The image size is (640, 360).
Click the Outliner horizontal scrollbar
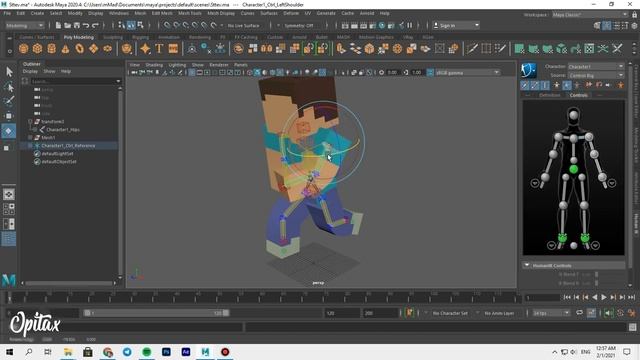[x=69, y=283]
